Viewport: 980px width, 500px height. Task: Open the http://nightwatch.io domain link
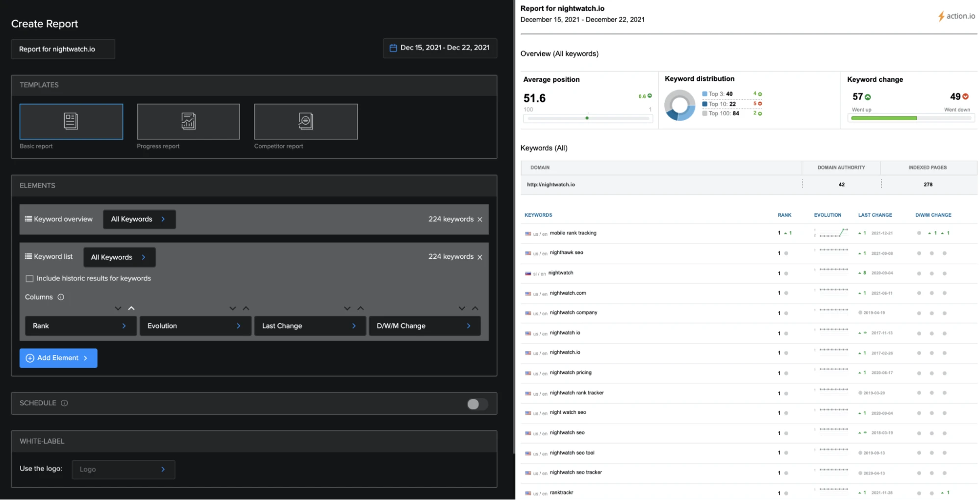[551, 185]
